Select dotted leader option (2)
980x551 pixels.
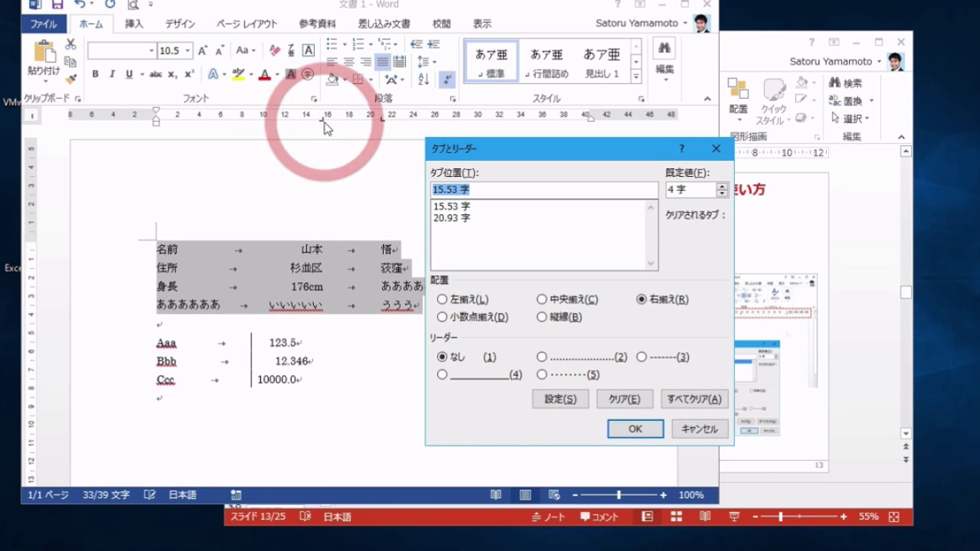point(542,357)
